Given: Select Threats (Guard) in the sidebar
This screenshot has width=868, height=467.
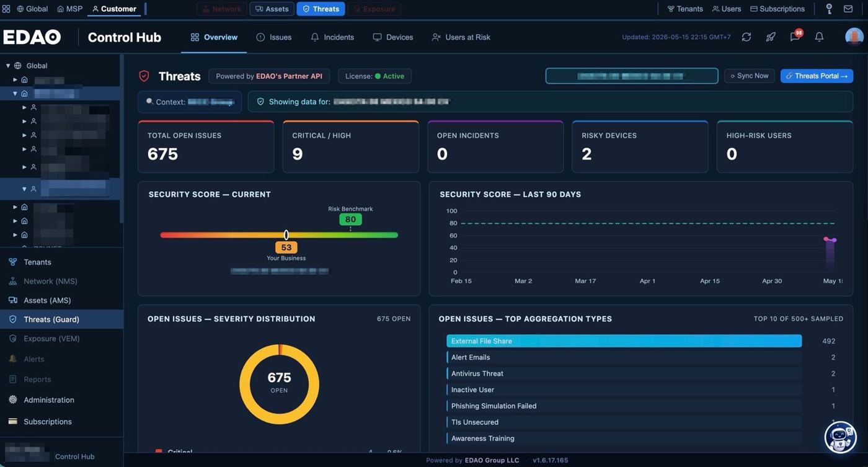Looking at the screenshot, I should [61, 319].
